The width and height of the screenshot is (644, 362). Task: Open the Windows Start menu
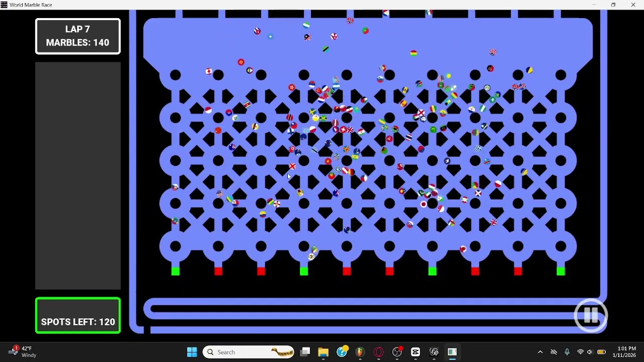(x=192, y=352)
